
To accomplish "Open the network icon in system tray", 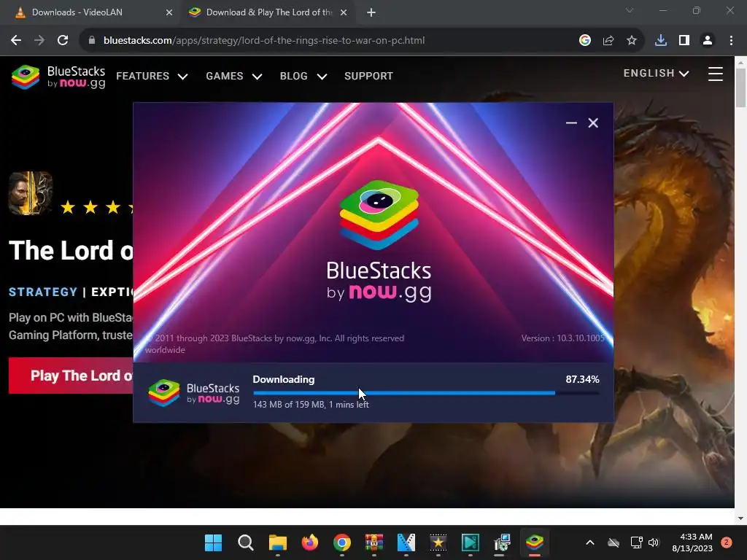I will click(636, 542).
